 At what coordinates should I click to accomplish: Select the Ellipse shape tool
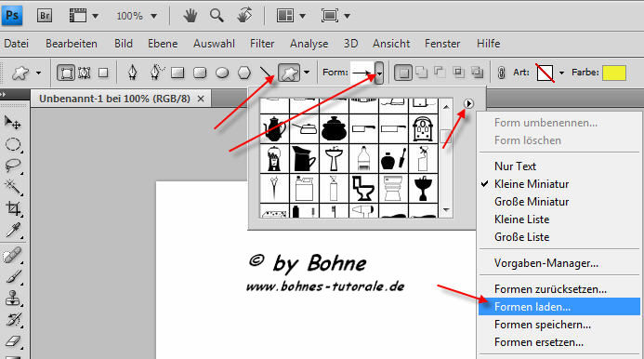[222, 73]
